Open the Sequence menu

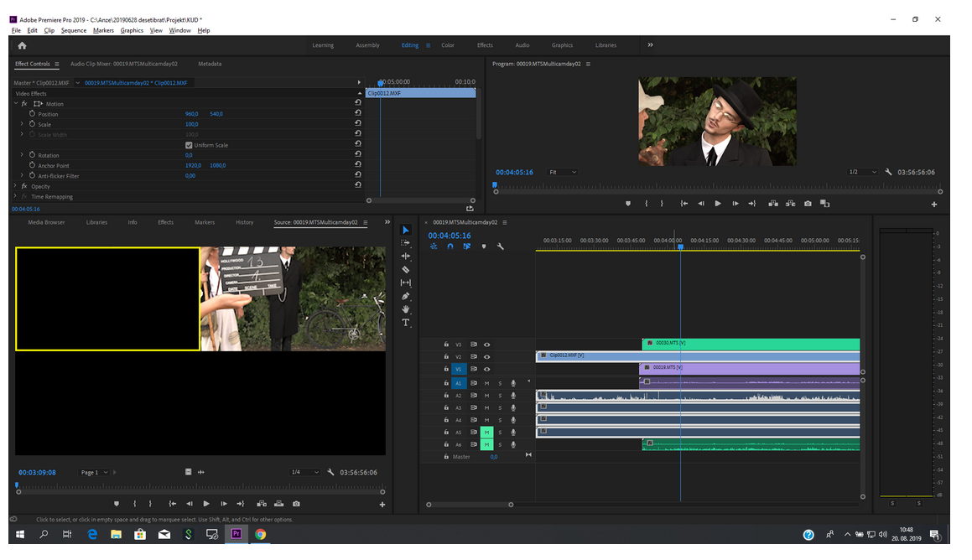click(73, 30)
